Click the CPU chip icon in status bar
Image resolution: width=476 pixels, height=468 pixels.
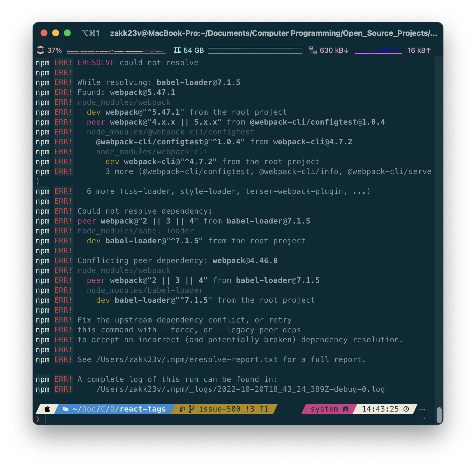point(40,50)
